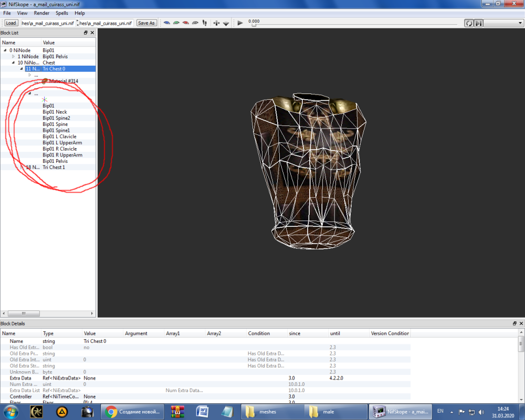Image resolution: width=525 pixels, height=420 pixels.
Task: Open the File menu
Action: [x=7, y=13]
